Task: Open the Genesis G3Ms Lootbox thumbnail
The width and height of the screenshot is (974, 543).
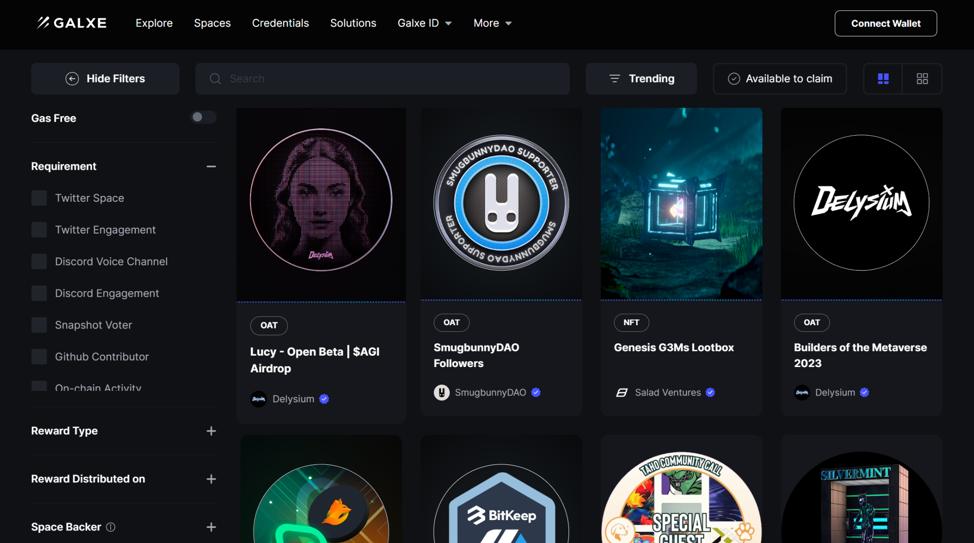Action: tap(681, 204)
